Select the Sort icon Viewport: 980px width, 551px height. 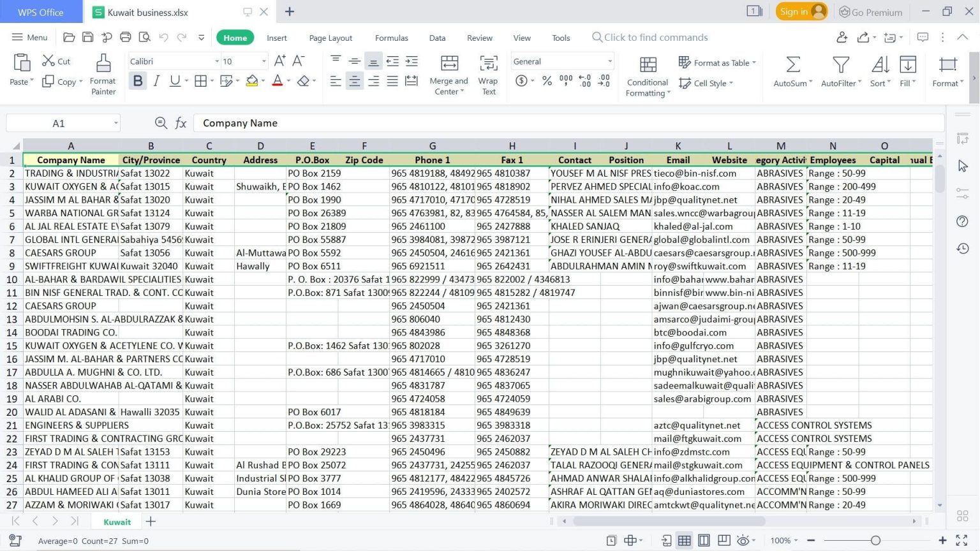pyautogui.click(x=879, y=70)
